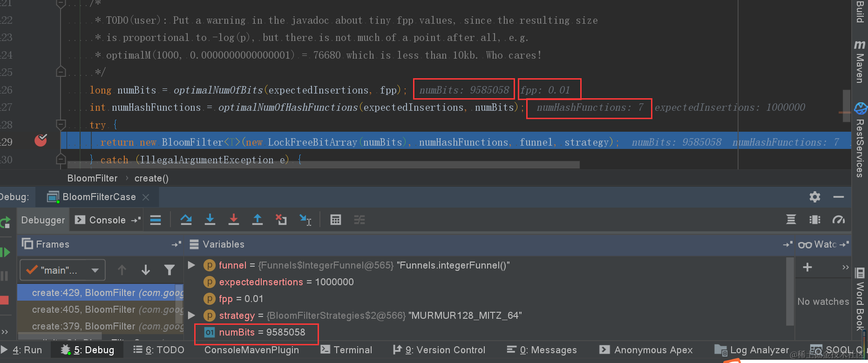Open the 4: Run tool window

click(21, 350)
